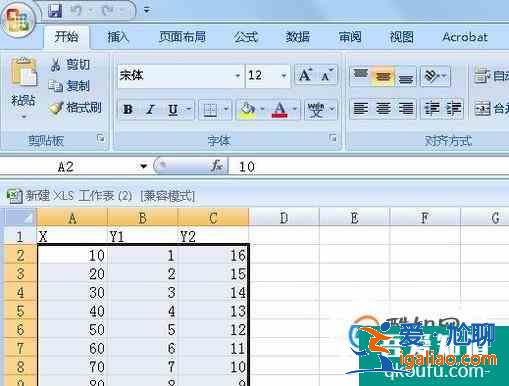This screenshot has width=509, height=386.
Task: Click the font size box showing 12
Action: point(262,76)
